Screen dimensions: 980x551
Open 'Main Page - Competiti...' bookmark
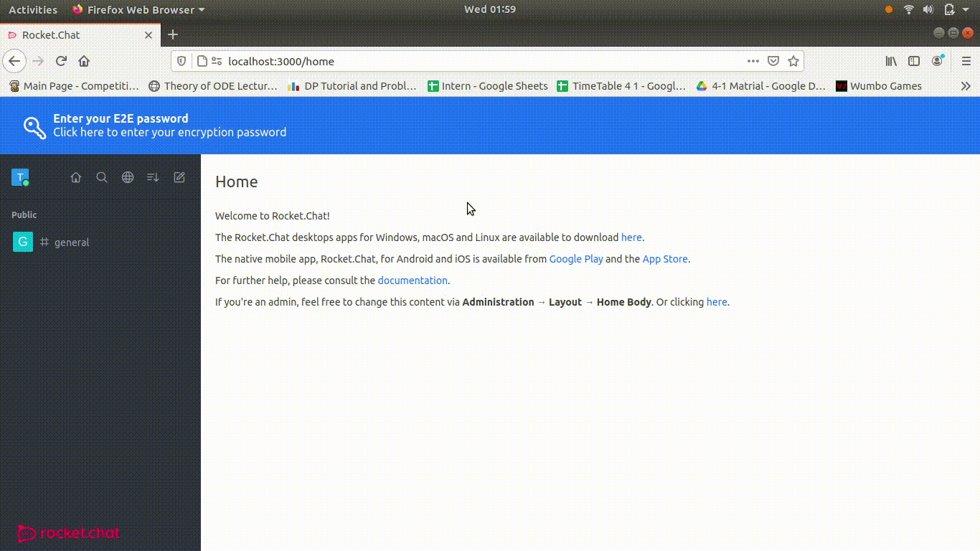tap(74, 86)
